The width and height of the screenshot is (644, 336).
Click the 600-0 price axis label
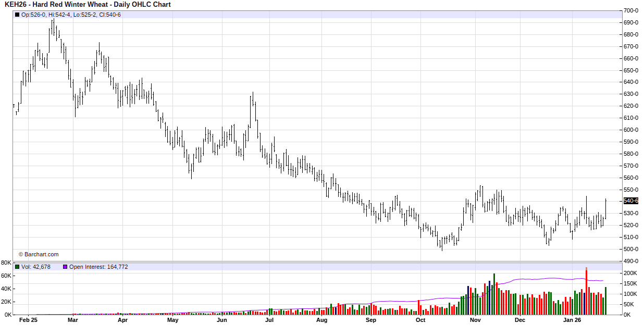click(x=631, y=130)
